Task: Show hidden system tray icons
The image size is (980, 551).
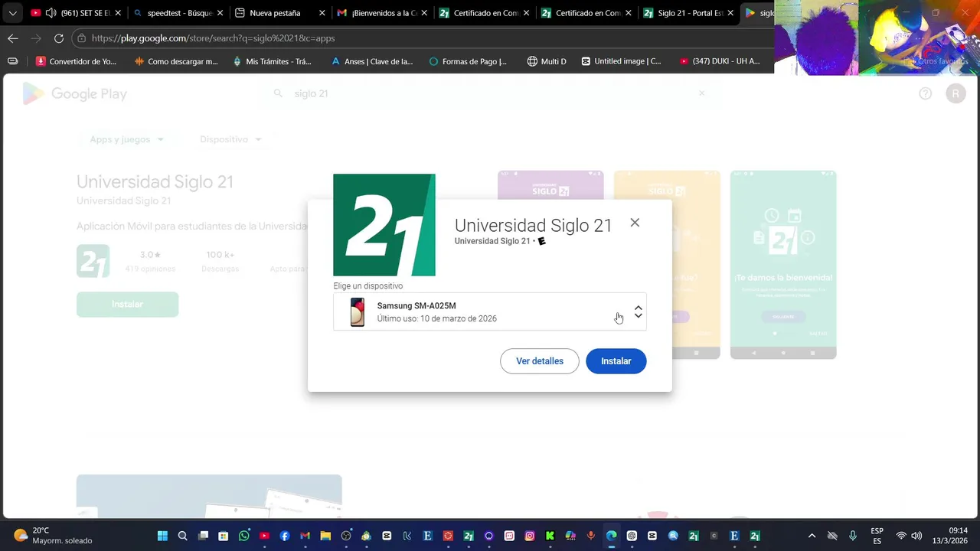Action: (x=812, y=536)
